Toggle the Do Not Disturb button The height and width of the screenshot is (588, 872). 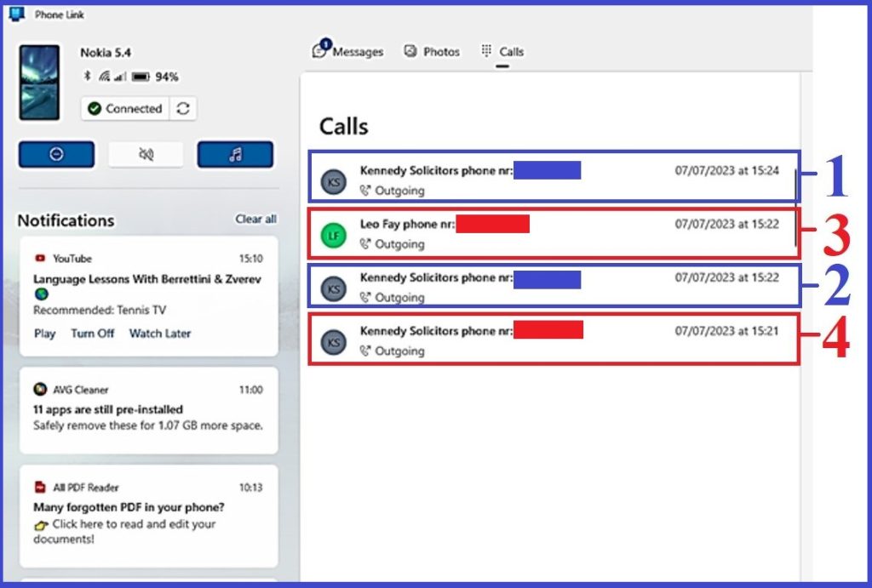pyautogui.click(x=56, y=155)
